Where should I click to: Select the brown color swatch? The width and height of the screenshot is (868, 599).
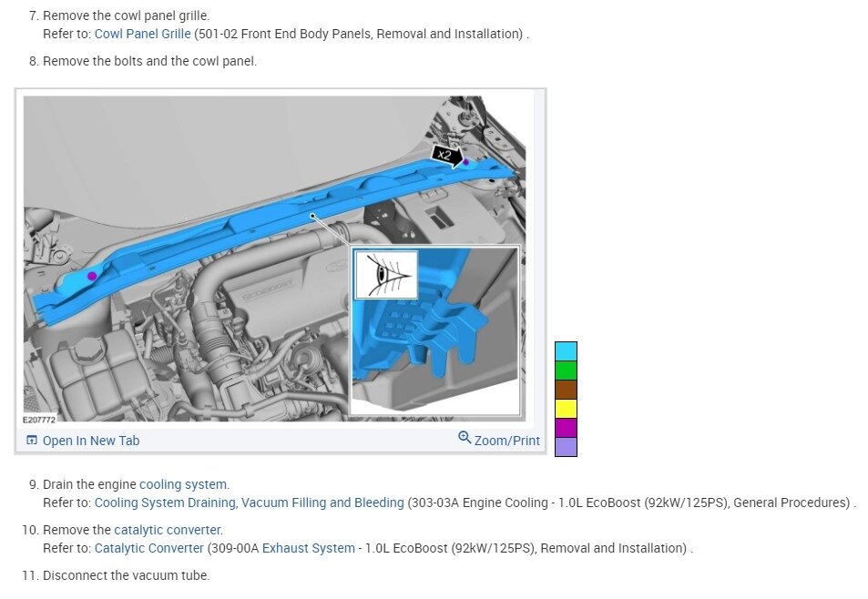coord(566,390)
